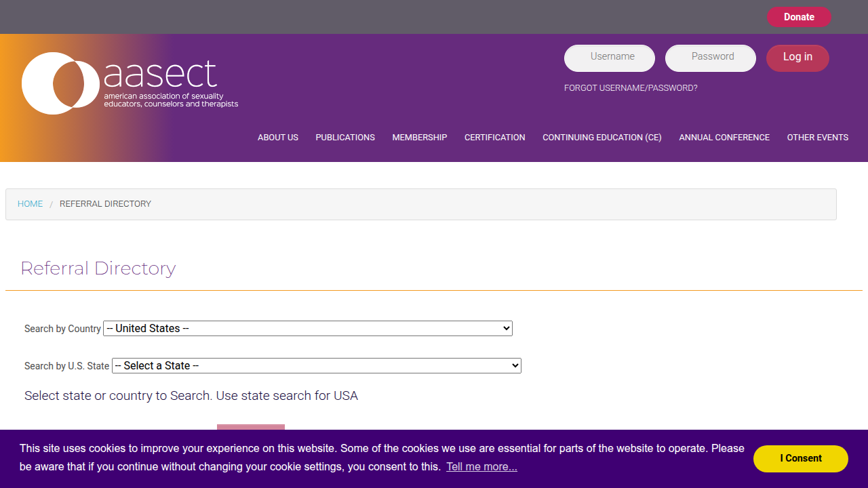Click the Log in button
Image resolution: width=868 pixels, height=488 pixels.
(797, 58)
